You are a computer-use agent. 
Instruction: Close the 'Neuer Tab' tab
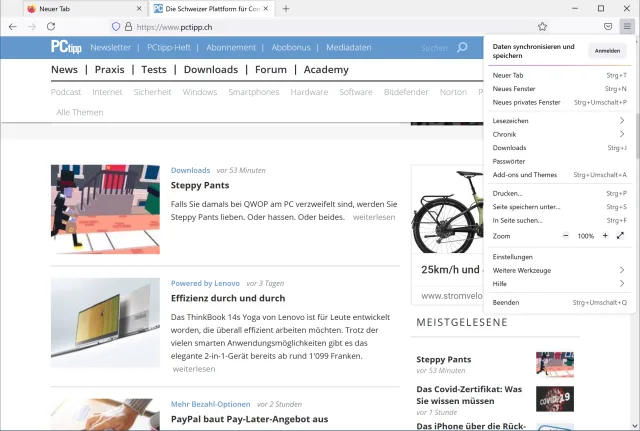coord(139,9)
